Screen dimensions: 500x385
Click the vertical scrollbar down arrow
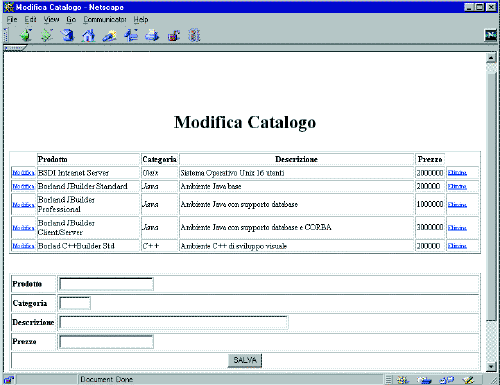click(491, 366)
